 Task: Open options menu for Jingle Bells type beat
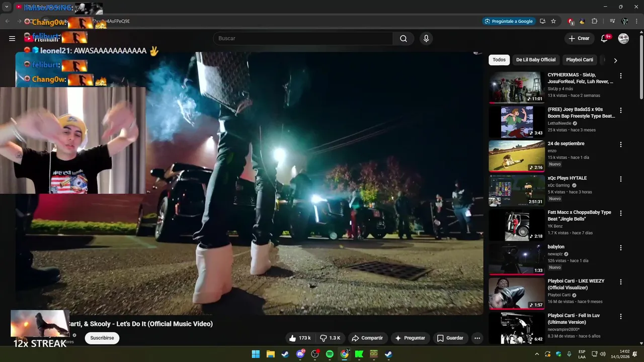click(x=620, y=213)
